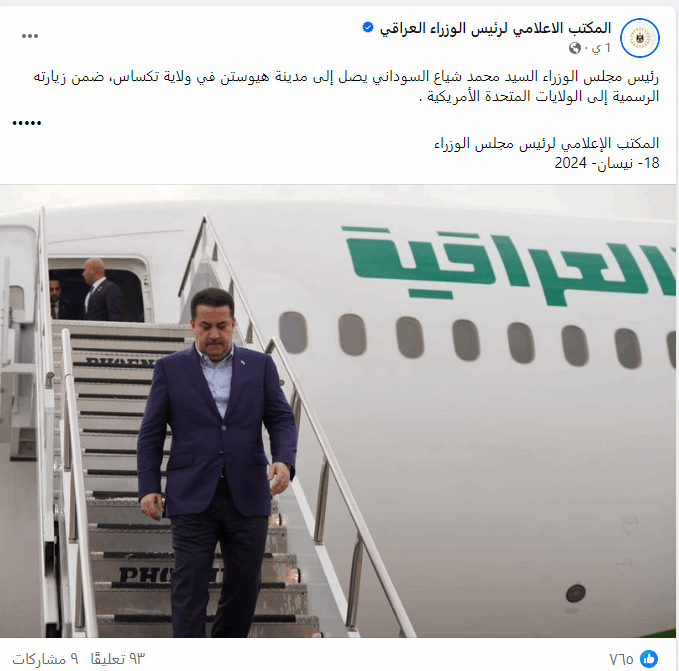The height and width of the screenshot is (671, 679).
Task: Click the row of airplane windows in photo
Action: click(476, 340)
